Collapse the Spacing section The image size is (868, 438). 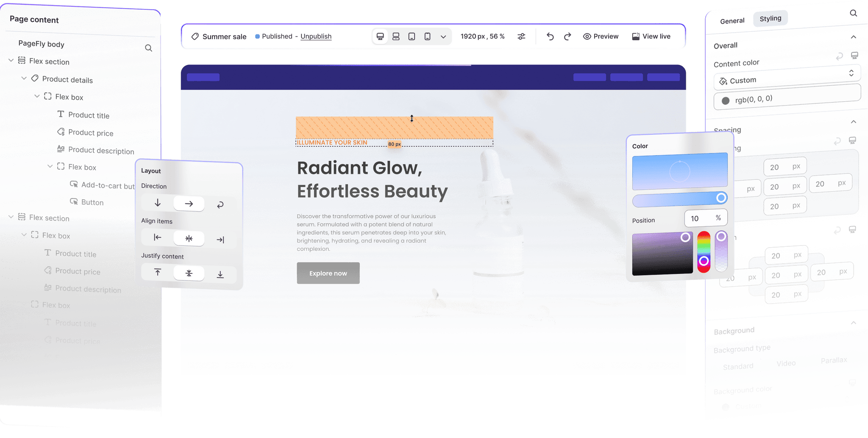[854, 122]
